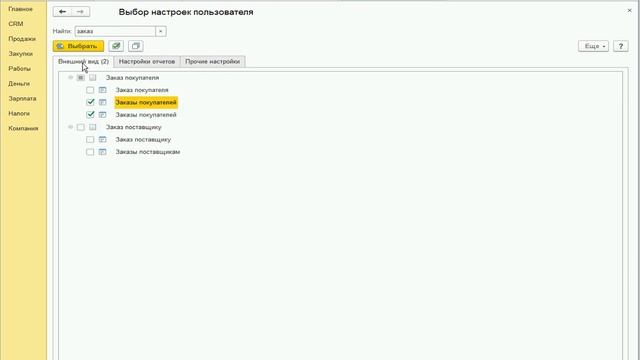Select the Заказ покупателя group label
The width and height of the screenshot is (640, 360).
[133, 78]
